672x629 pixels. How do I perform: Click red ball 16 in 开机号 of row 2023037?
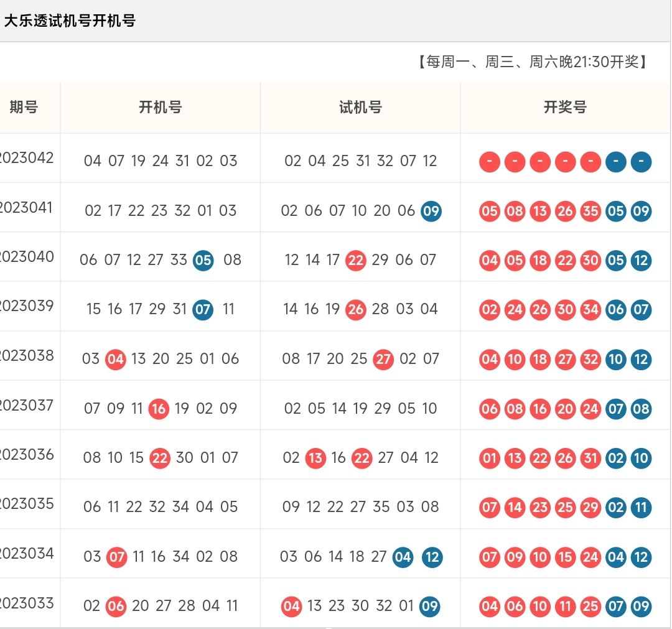pyautogui.click(x=159, y=409)
